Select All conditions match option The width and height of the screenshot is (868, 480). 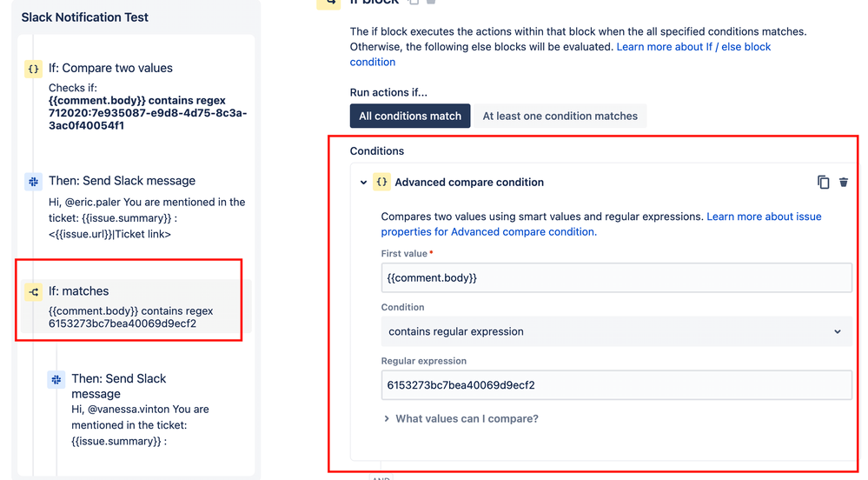tap(410, 116)
